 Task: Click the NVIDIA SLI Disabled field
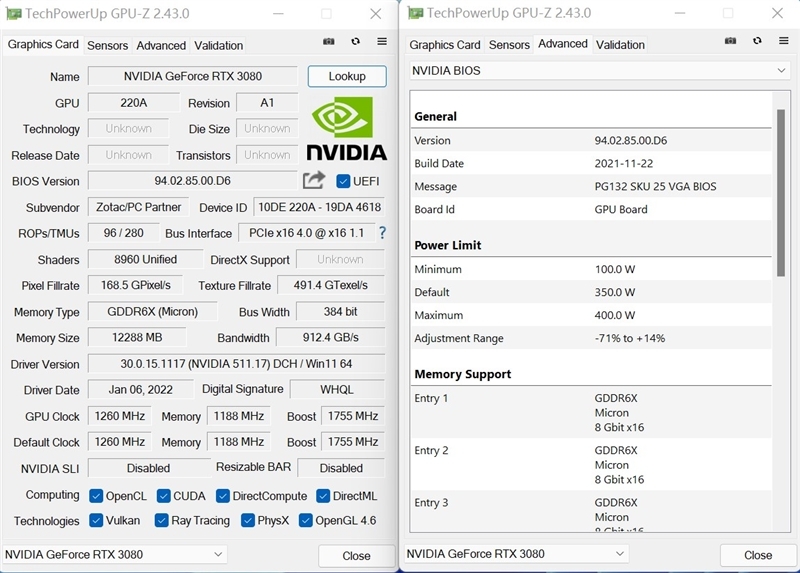pyautogui.click(x=148, y=468)
